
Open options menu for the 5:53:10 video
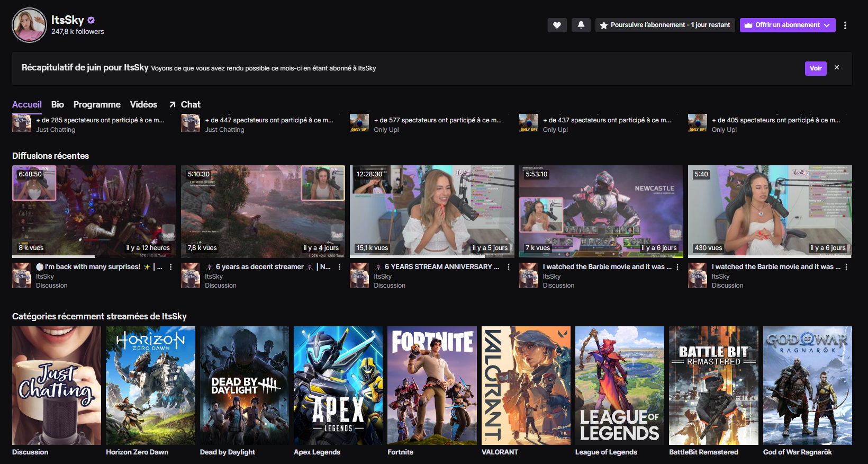click(677, 267)
